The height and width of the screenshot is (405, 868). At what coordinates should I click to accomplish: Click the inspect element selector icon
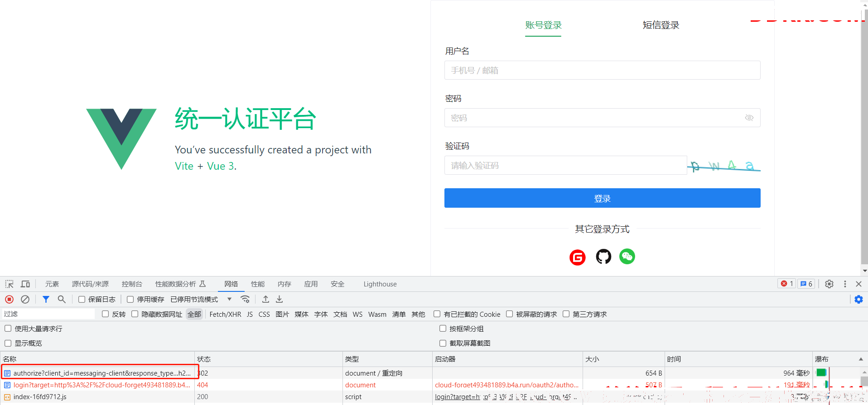10,284
